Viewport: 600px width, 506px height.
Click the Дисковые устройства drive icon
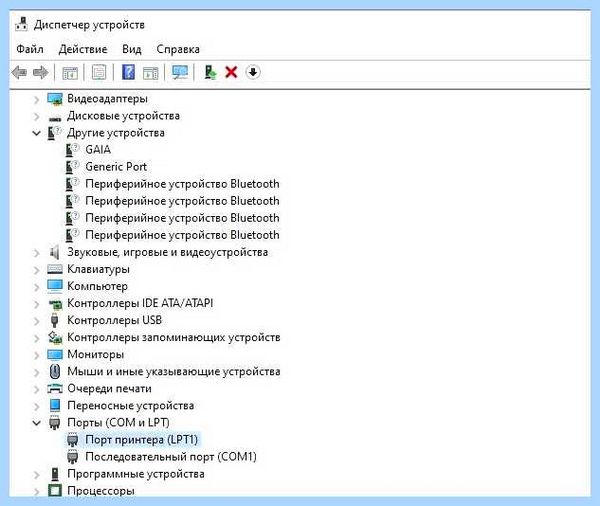(55, 118)
